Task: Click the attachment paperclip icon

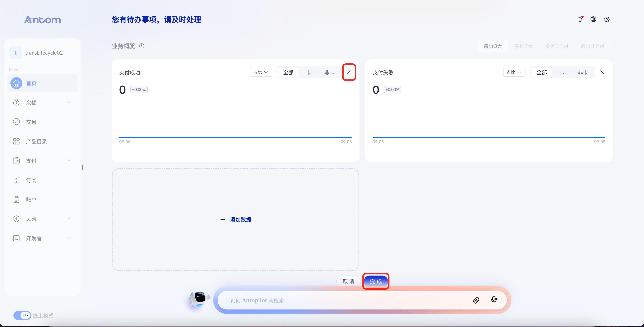Action: (476, 300)
